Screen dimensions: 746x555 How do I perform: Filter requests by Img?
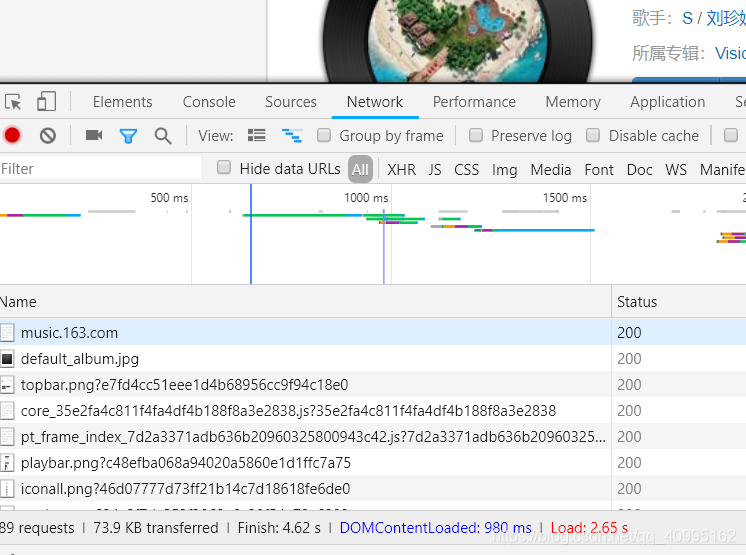tap(504, 170)
